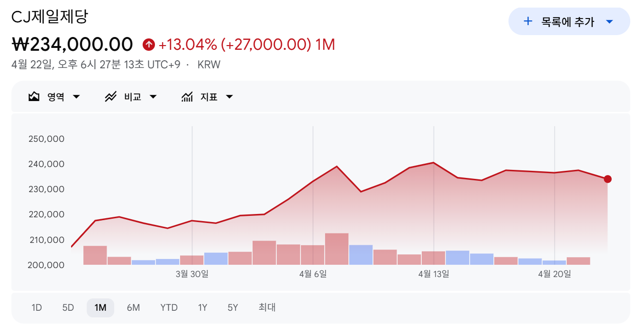Click the 비교 compare icon
This screenshot has width=644, height=334.
pyautogui.click(x=110, y=97)
